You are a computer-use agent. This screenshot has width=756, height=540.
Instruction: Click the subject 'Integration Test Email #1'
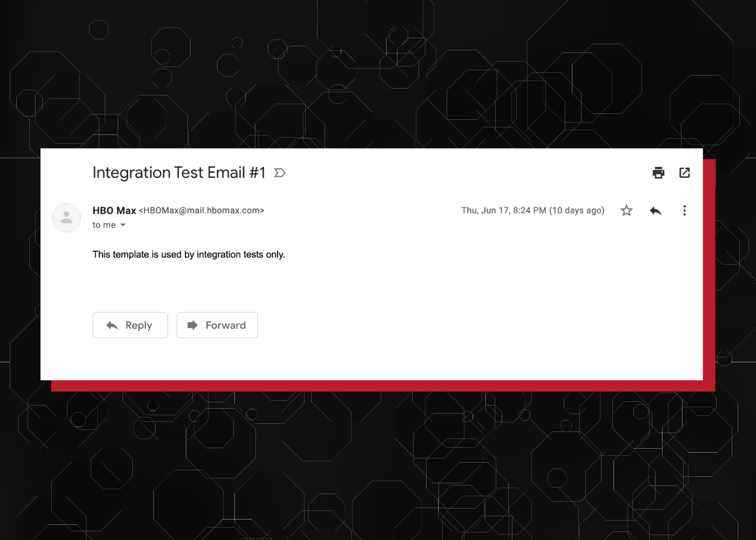179,172
